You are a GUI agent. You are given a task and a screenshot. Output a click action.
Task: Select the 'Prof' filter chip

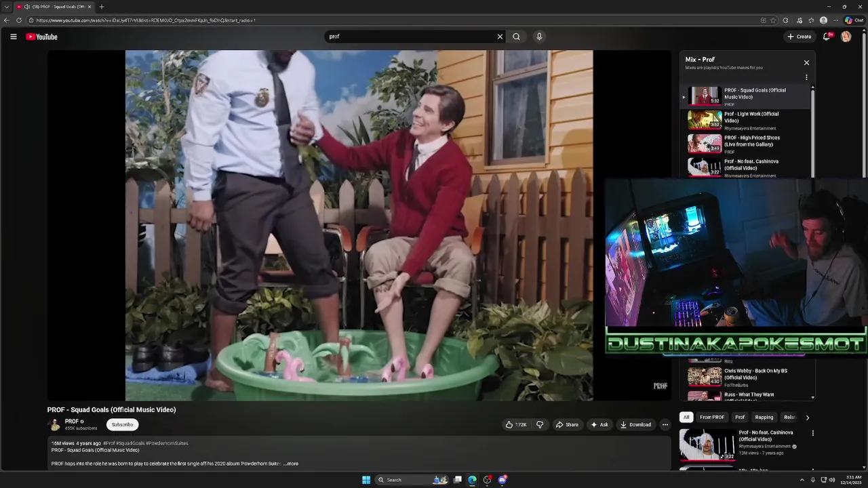point(740,418)
